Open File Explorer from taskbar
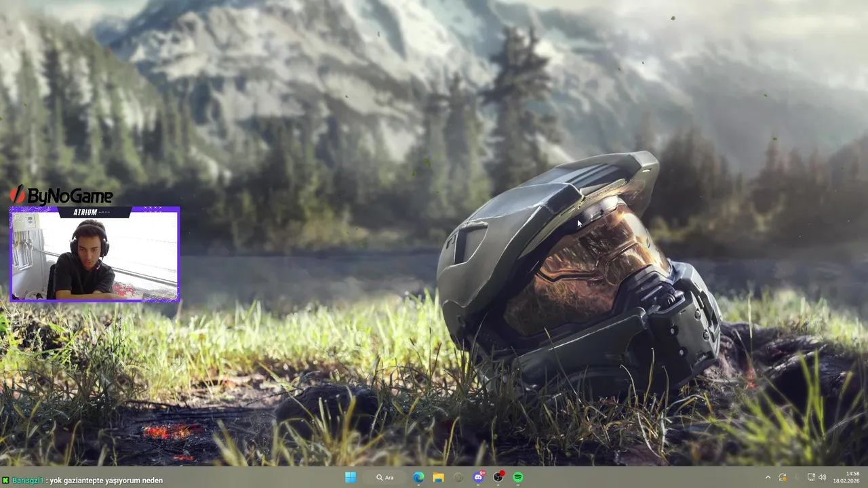This screenshot has width=868, height=488. 439,477
